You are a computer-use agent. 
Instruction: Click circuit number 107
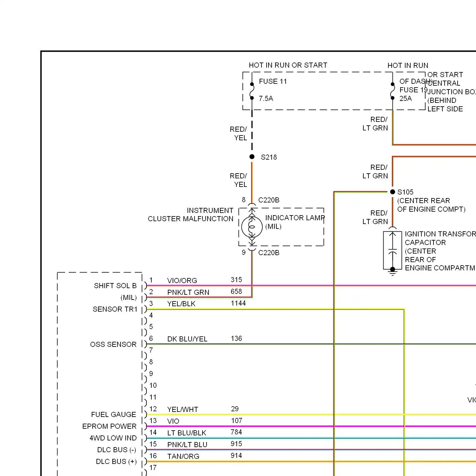237,421
